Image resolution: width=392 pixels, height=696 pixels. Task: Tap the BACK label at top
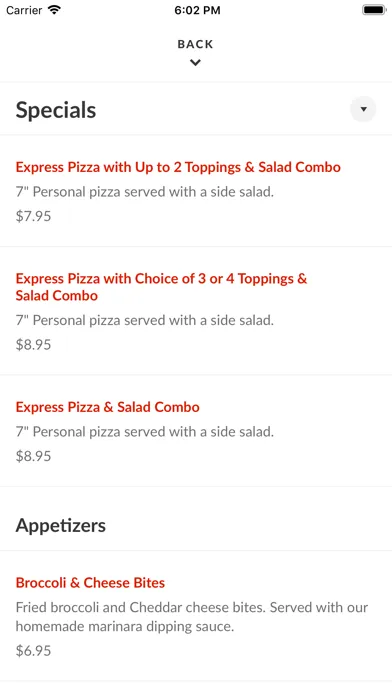pos(195,44)
